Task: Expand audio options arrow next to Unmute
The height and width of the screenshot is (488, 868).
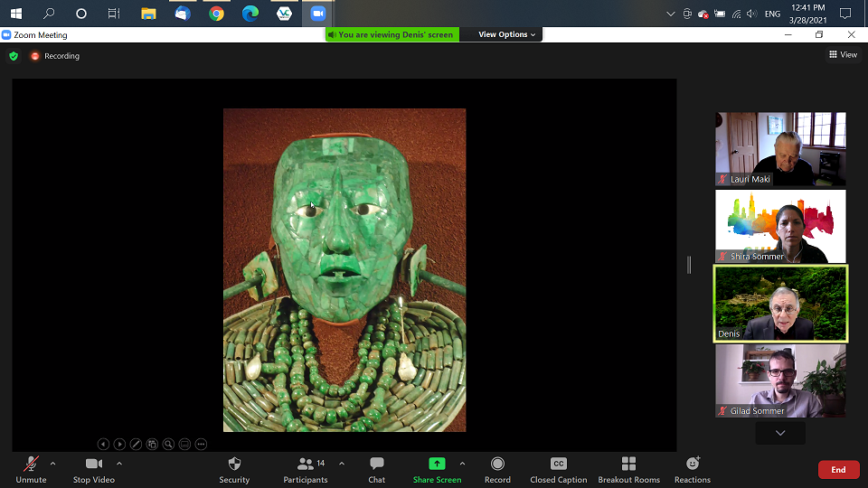Action: point(52,464)
